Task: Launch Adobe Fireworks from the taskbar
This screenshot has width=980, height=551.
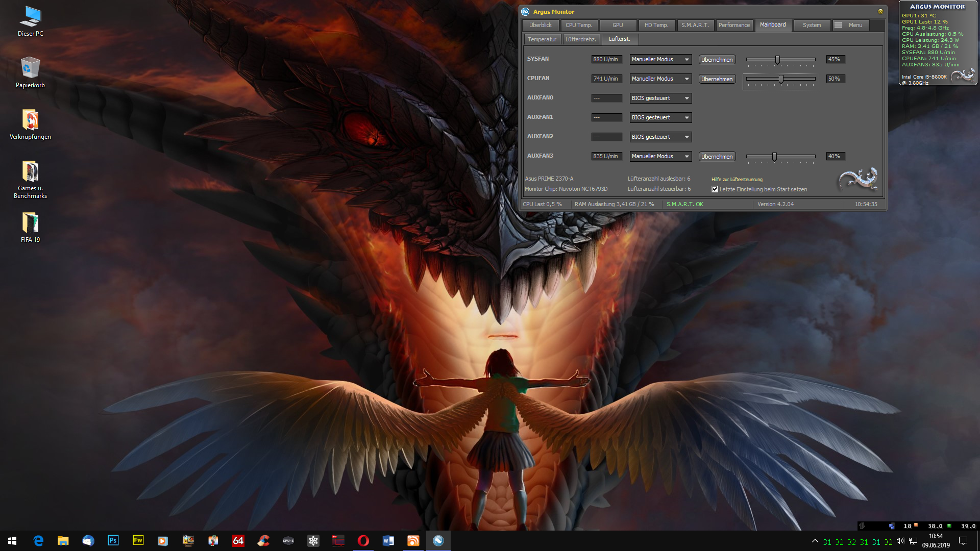Action: (x=138, y=541)
